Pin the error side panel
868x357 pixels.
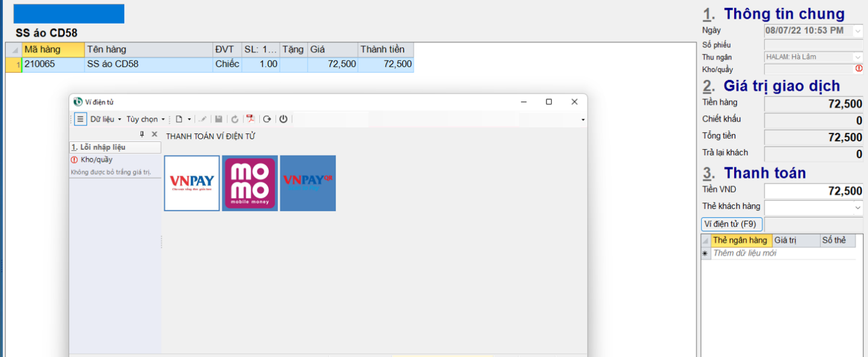[x=142, y=135]
